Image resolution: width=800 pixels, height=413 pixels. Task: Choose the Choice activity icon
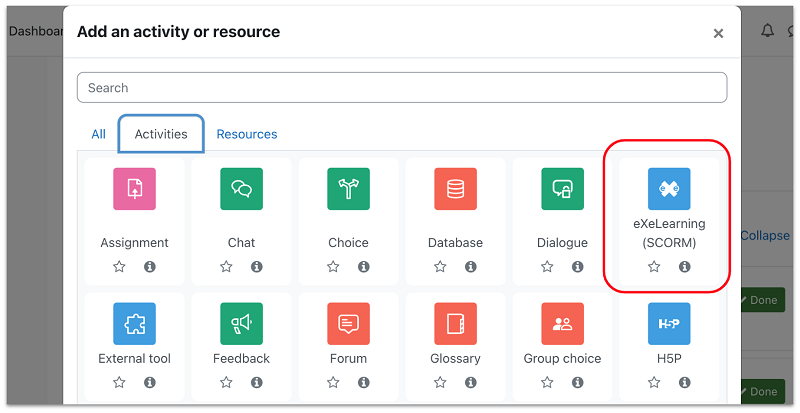348,189
